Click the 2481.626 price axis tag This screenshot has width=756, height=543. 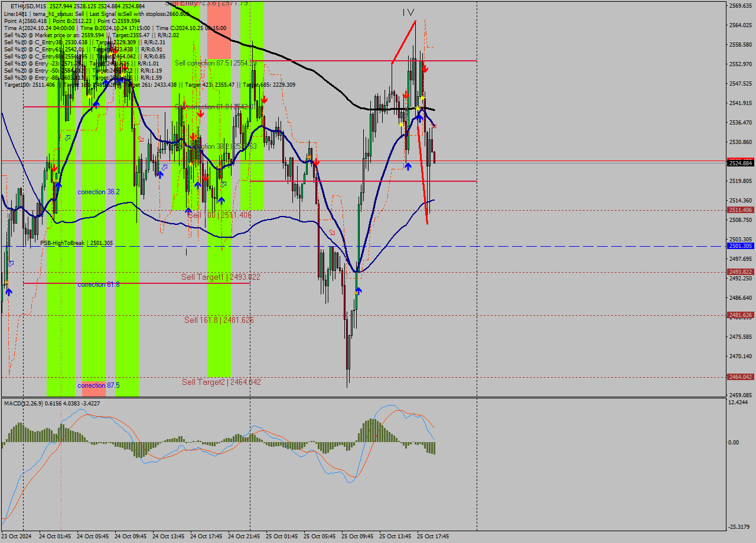(741, 315)
